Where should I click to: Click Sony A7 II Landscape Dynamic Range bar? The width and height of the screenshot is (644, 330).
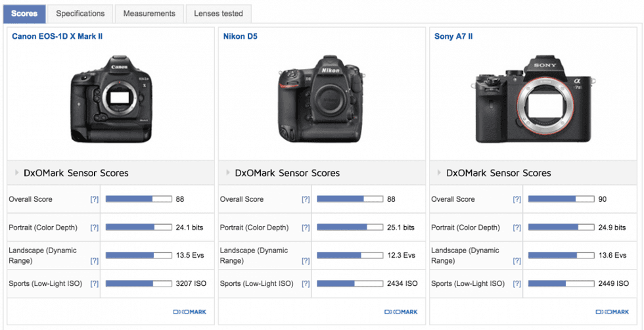(561, 255)
